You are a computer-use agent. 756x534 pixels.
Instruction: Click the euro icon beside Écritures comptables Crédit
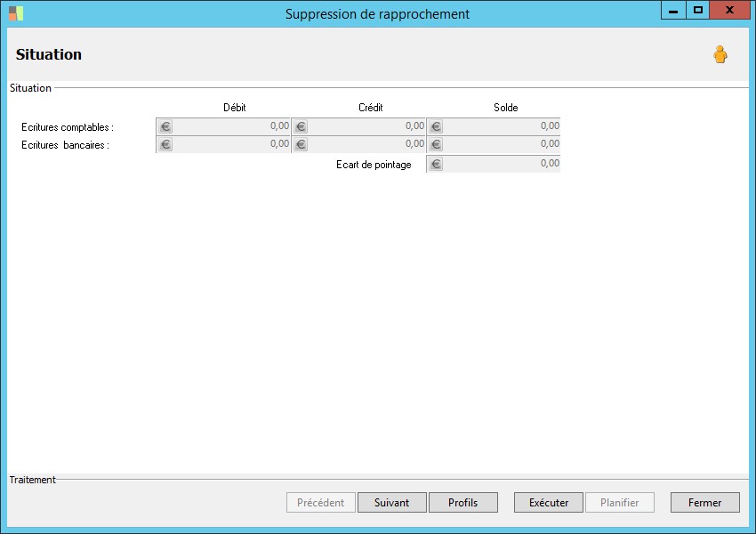tap(300, 126)
